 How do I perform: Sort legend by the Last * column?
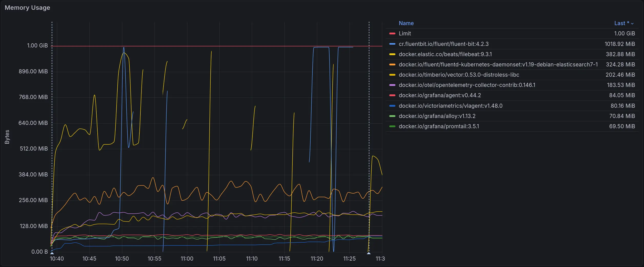click(x=621, y=23)
